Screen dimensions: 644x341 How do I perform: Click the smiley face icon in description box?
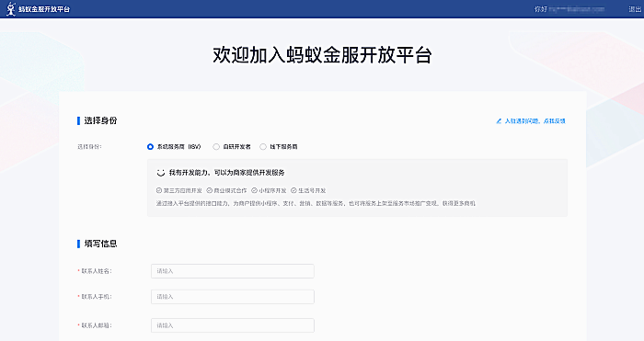point(161,173)
